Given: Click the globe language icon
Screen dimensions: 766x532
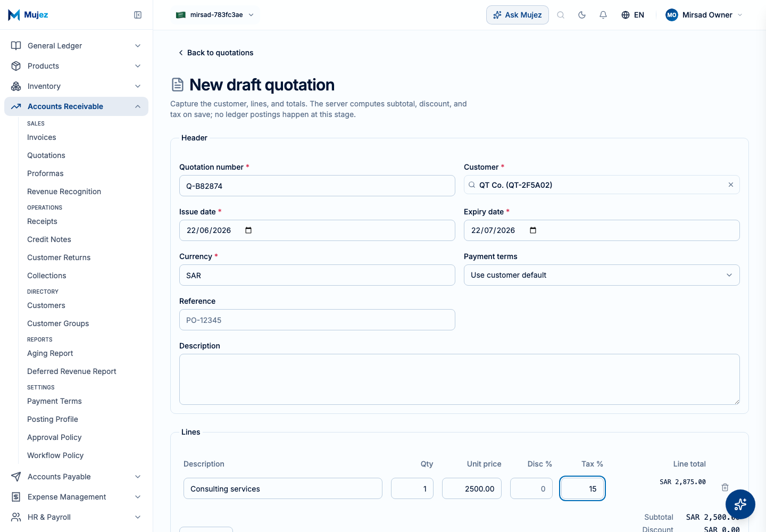Looking at the screenshot, I should [x=626, y=15].
